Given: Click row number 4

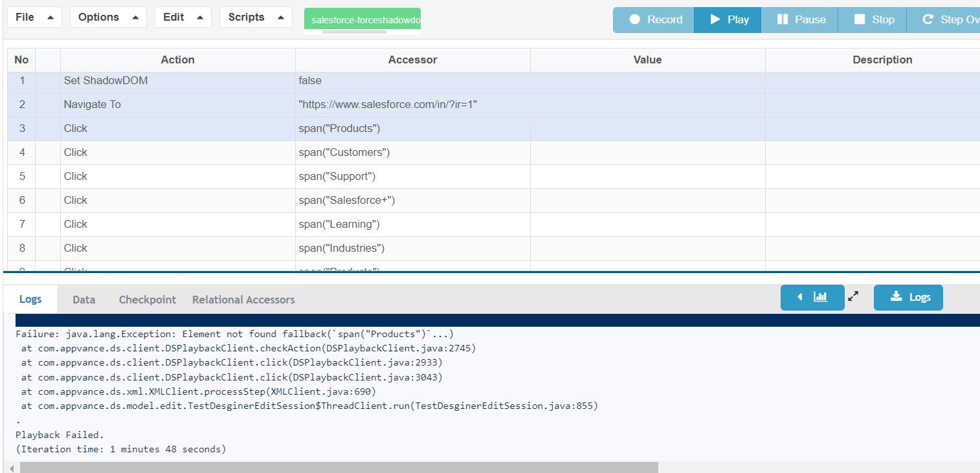Looking at the screenshot, I should click(x=22, y=153).
